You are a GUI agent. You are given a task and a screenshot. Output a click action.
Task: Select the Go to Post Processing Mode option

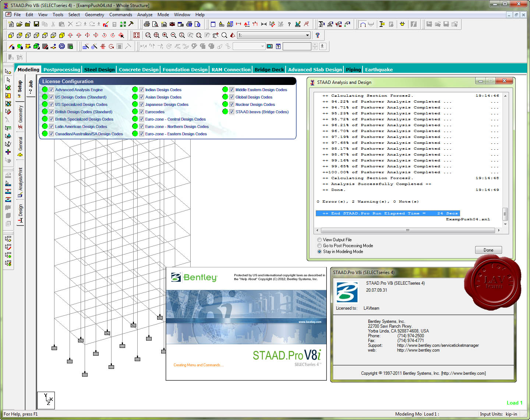click(319, 246)
